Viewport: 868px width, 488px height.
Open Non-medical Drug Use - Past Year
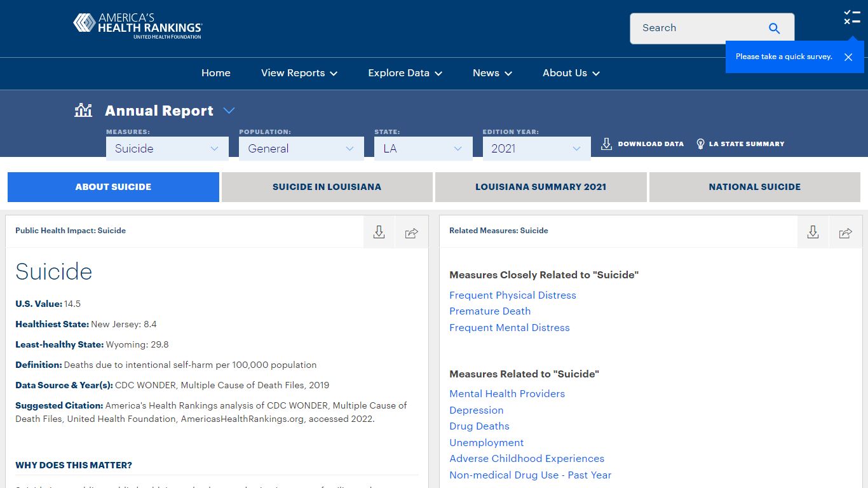531,475
